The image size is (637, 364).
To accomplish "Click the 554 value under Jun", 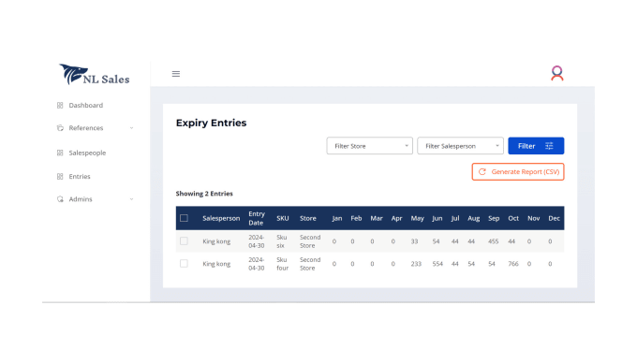I will point(437,264).
